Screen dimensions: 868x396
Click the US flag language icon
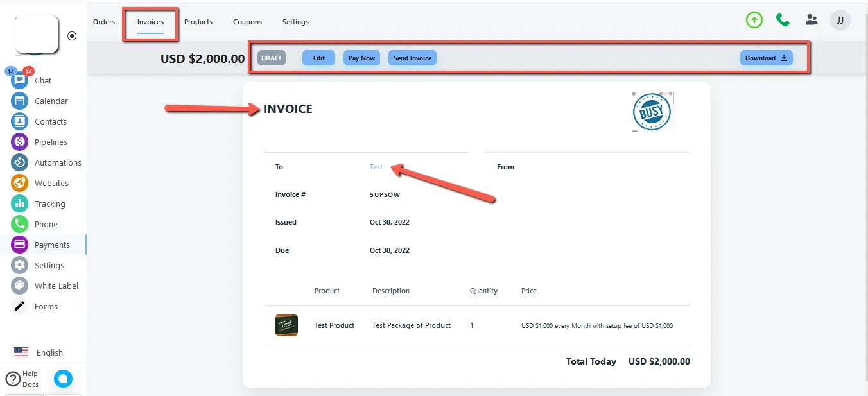(21, 352)
